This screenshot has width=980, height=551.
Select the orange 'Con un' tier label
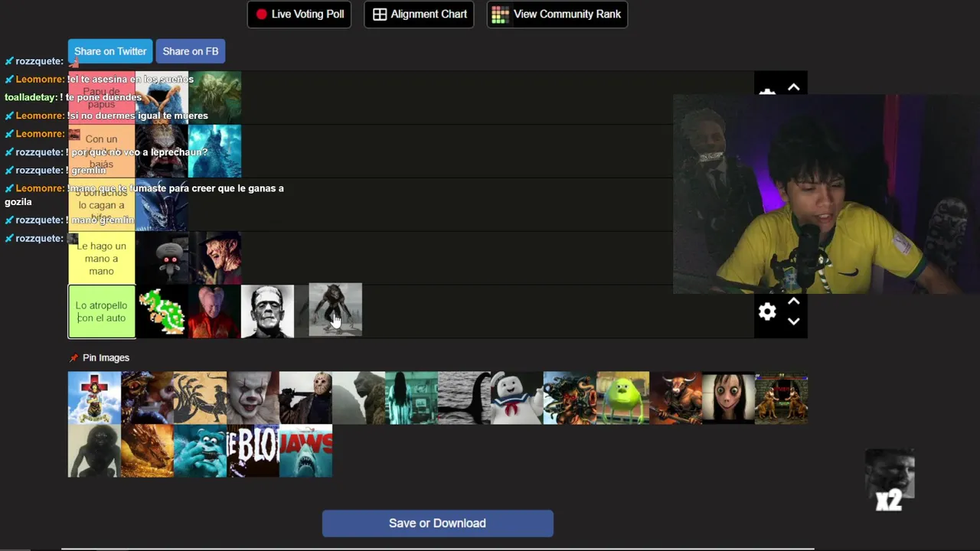[101, 152]
